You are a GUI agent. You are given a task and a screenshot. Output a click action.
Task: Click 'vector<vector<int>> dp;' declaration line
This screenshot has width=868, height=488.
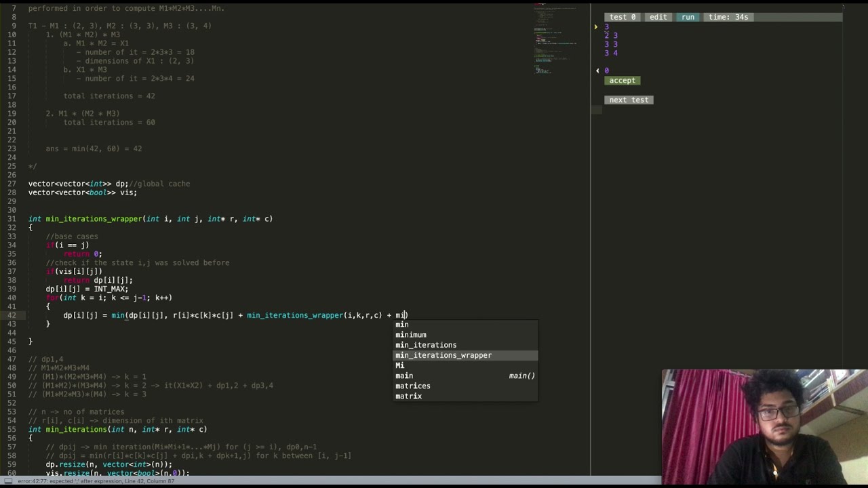coord(78,184)
